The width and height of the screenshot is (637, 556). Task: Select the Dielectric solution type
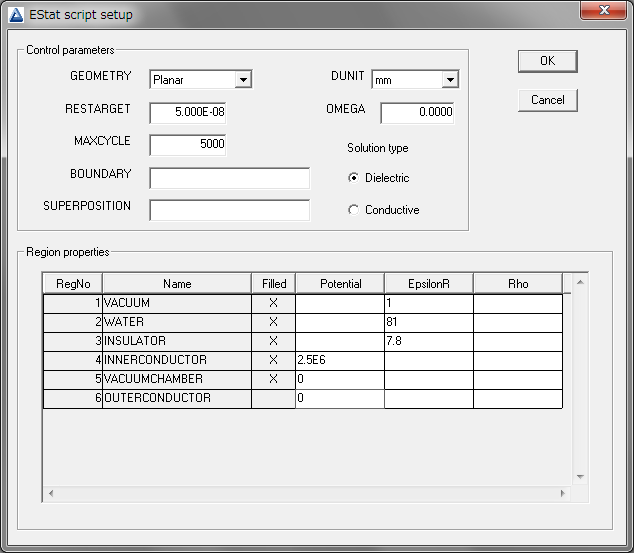click(354, 178)
